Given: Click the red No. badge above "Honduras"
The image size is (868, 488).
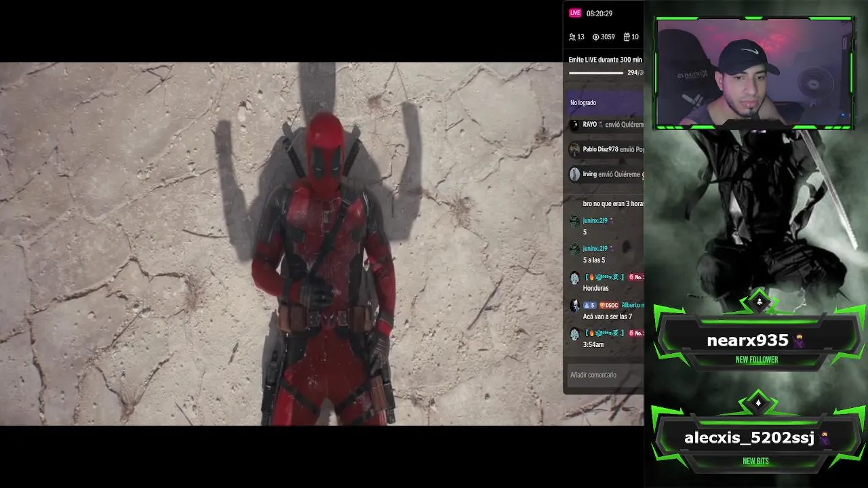Looking at the screenshot, I should [x=636, y=277].
